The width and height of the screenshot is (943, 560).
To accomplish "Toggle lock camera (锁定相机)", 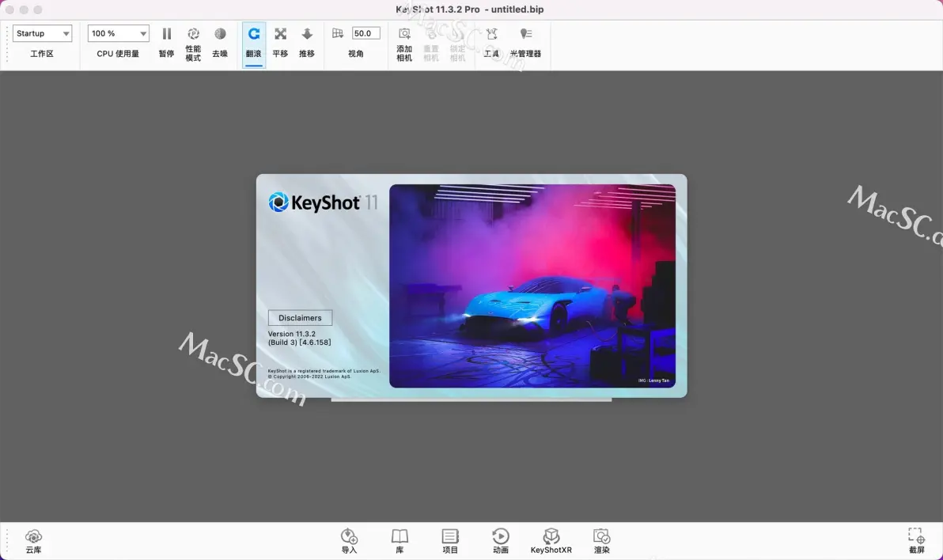I will point(458,44).
